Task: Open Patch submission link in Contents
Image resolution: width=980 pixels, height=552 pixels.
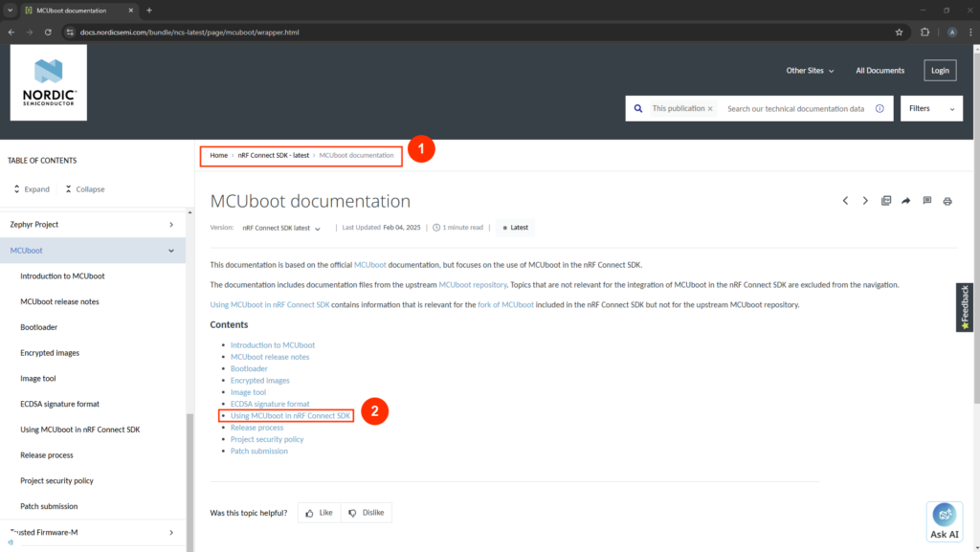Action: pyautogui.click(x=258, y=451)
